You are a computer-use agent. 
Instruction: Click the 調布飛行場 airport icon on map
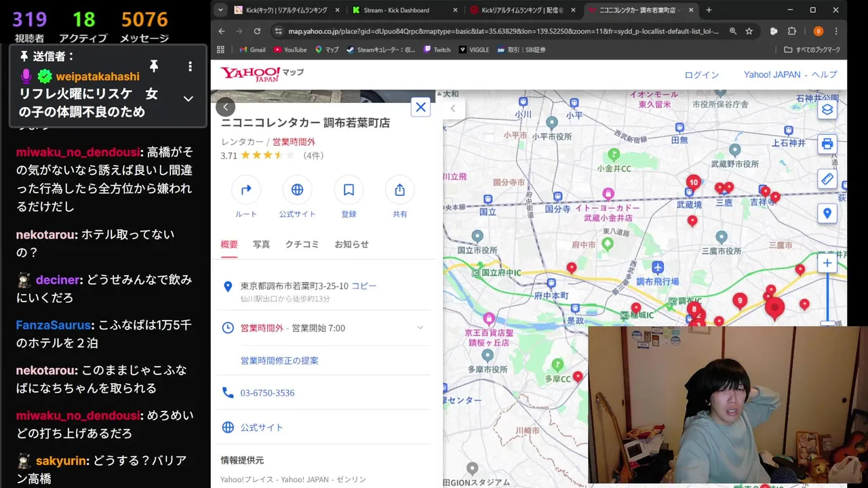[657, 267]
